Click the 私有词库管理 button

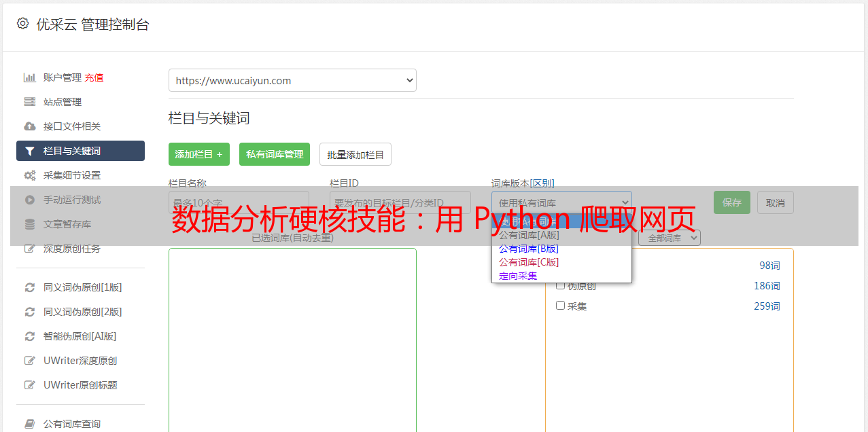click(x=275, y=154)
